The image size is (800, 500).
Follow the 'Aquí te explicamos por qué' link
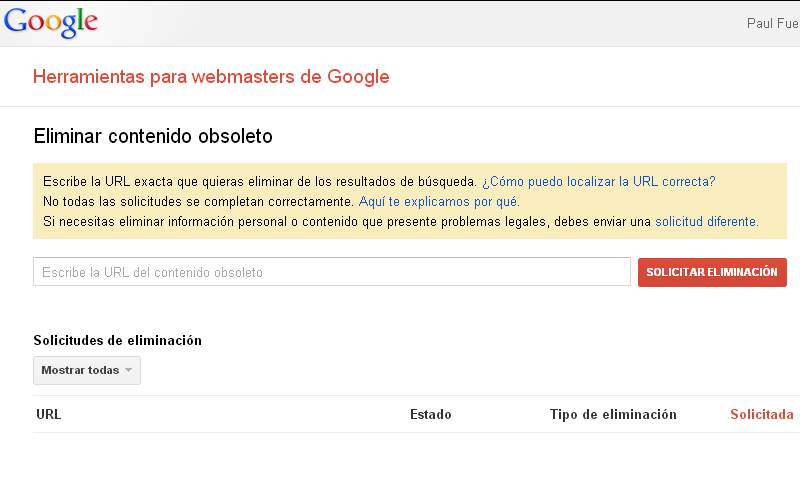click(439, 202)
